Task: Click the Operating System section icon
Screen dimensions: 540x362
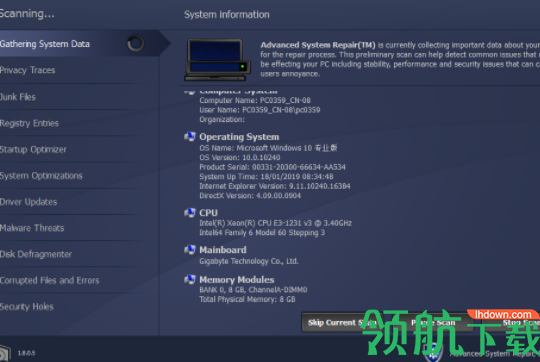Action: point(190,137)
